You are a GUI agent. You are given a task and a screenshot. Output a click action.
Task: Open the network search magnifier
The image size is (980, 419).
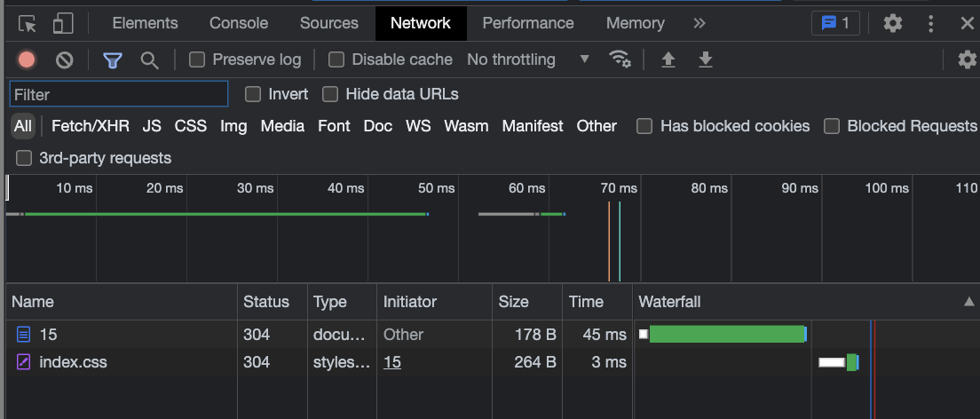click(150, 60)
